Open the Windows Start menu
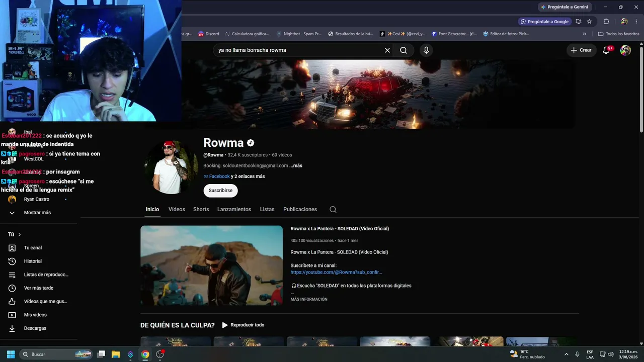The height and width of the screenshot is (362, 644). tap(11, 354)
